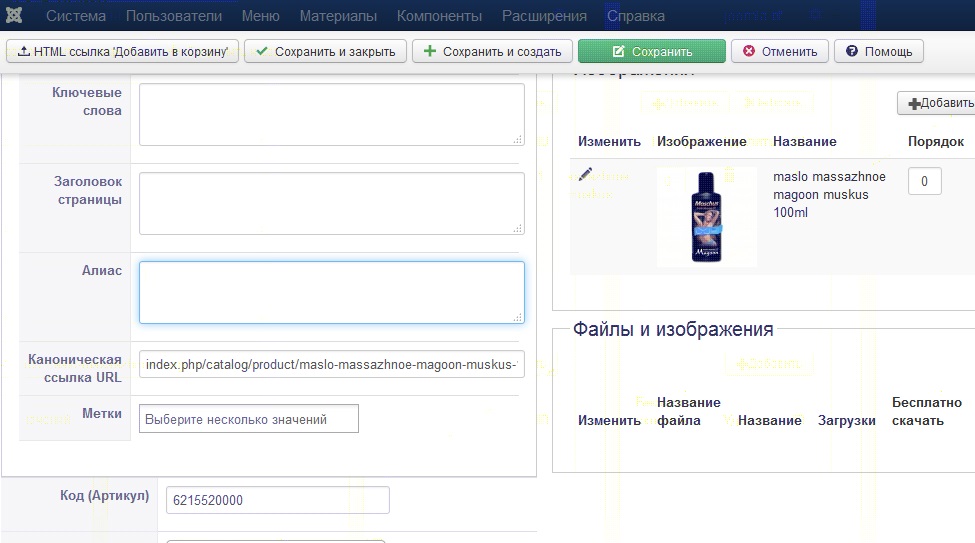Focus the Порядок order field showing 0
Image resolution: width=975 pixels, height=543 pixels.
(x=924, y=181)
